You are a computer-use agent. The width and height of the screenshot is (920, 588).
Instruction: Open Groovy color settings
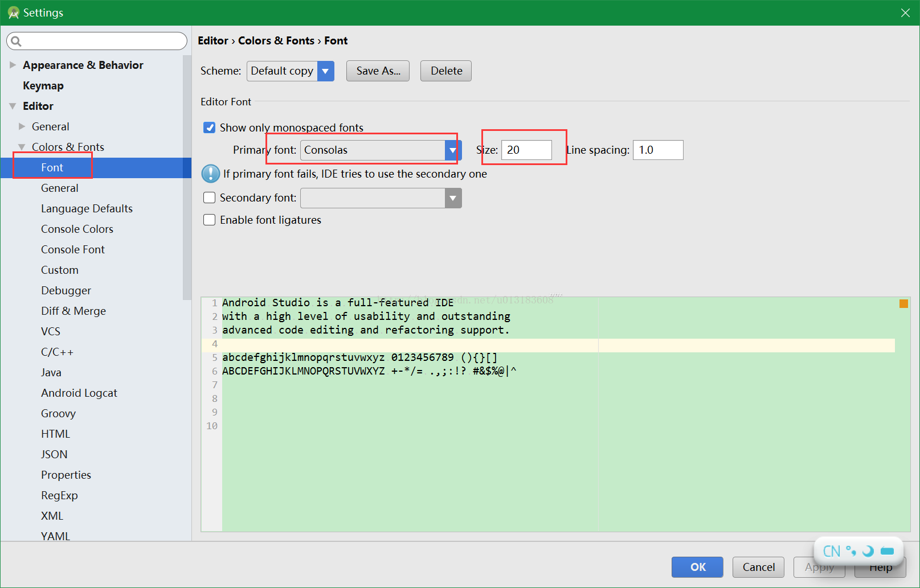pos(58,413)
